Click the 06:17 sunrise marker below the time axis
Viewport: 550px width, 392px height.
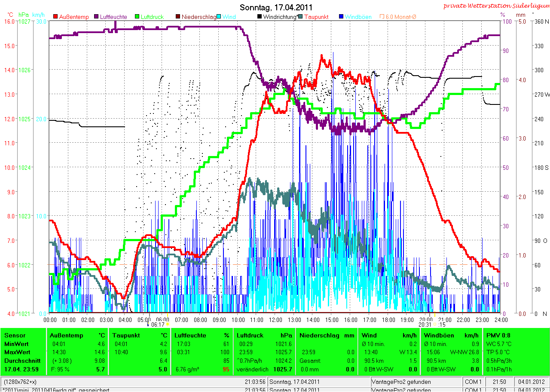coord(158,325)
